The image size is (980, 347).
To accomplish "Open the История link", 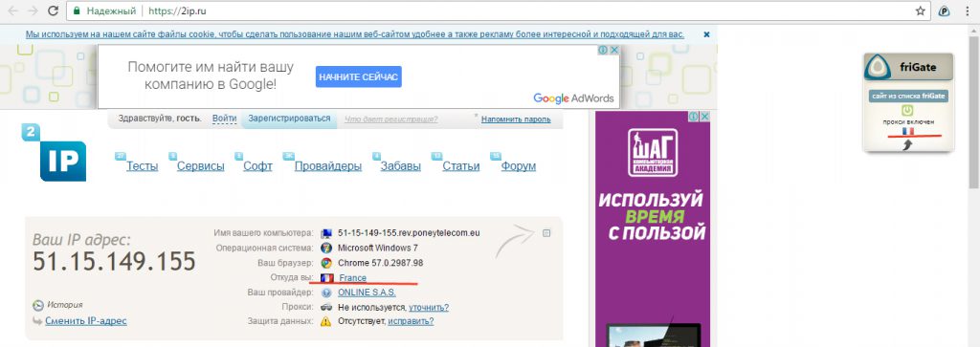I will (x=65, y=305).
